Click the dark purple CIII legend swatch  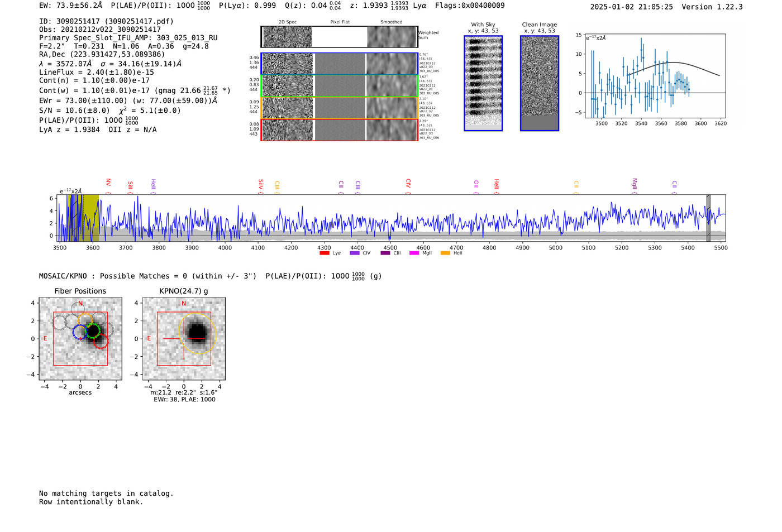[x=385, y=253]
